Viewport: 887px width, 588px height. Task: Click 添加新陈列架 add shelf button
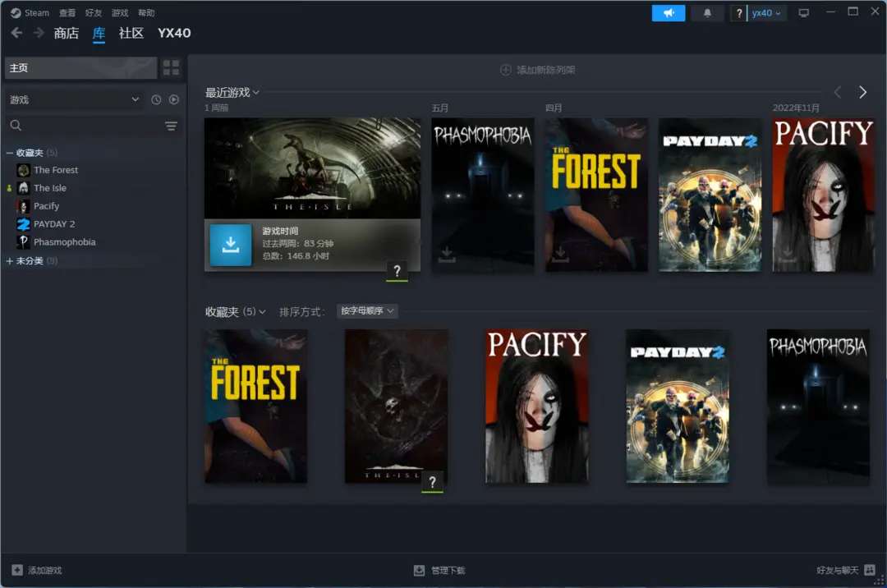537,70
